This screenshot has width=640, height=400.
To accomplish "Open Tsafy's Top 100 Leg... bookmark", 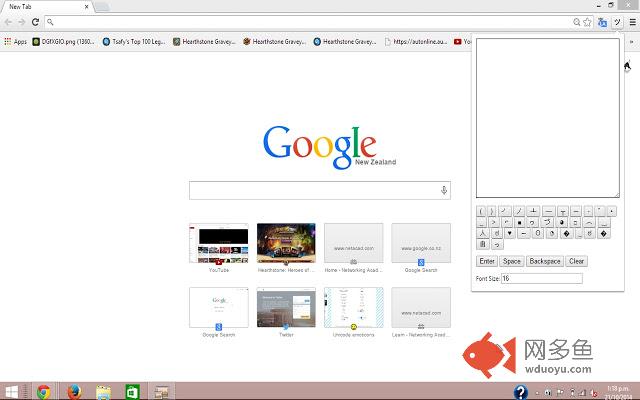I will (134, 42).
